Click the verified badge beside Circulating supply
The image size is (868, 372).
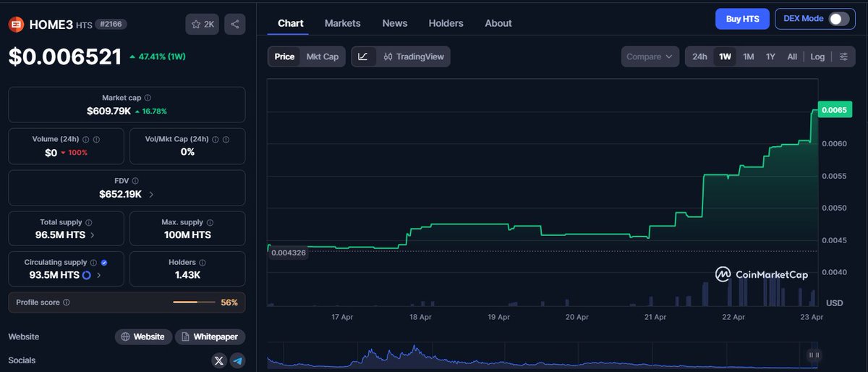105,263
